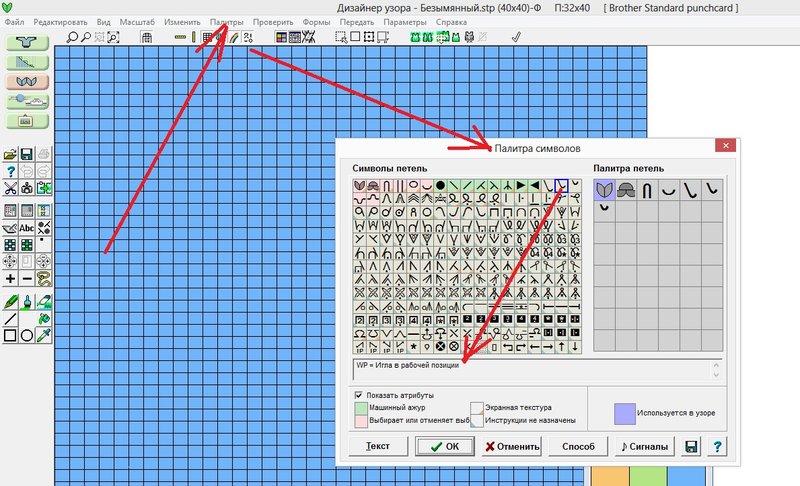Viewport: 800px width, 486px height.
Task: Open the Файл menu
Action: [14, 22]
